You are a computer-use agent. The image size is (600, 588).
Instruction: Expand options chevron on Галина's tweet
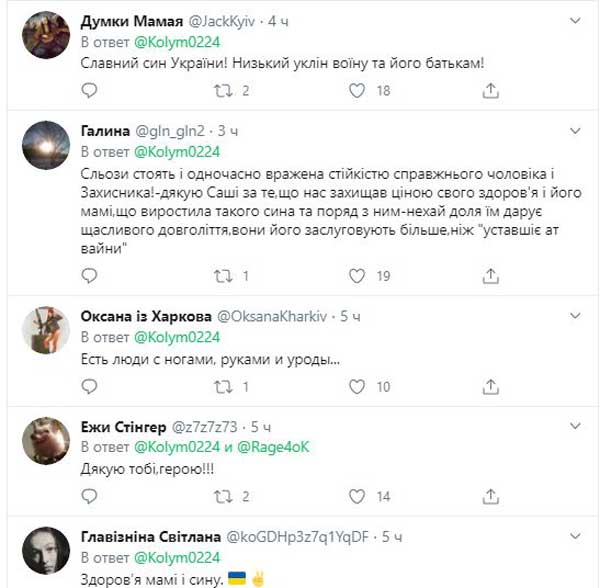coord(575,131)
